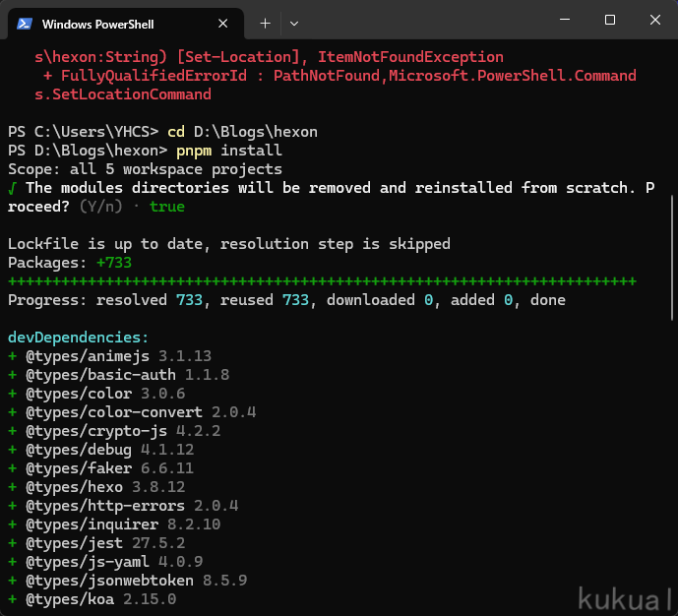
Task: Click the 'Packages: +733' line
Action: [x=70, y=263]
